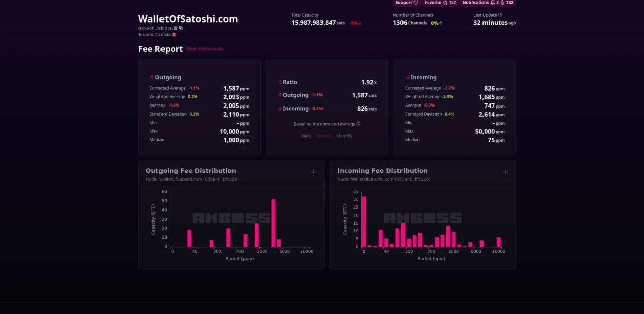Click the tallest outgoing fee distribution bar
The image size is (644, 314).
(x=273, y=223)
